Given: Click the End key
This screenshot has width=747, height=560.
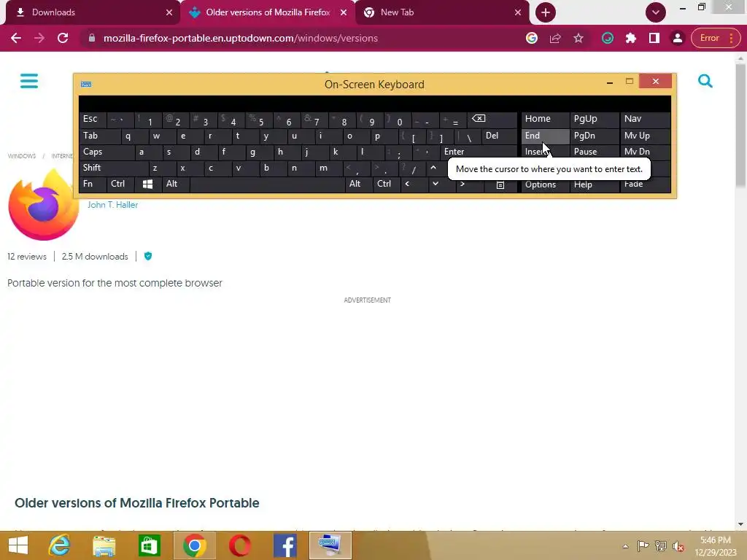Looking at the screenshot, I should [545, 136].
